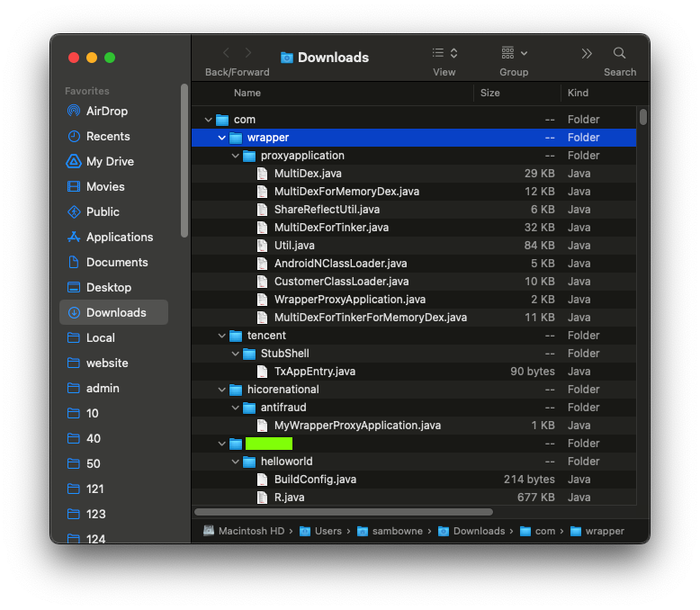Collapse the antifraud folder
700x610 pixels.
click(x=235, y=408)
